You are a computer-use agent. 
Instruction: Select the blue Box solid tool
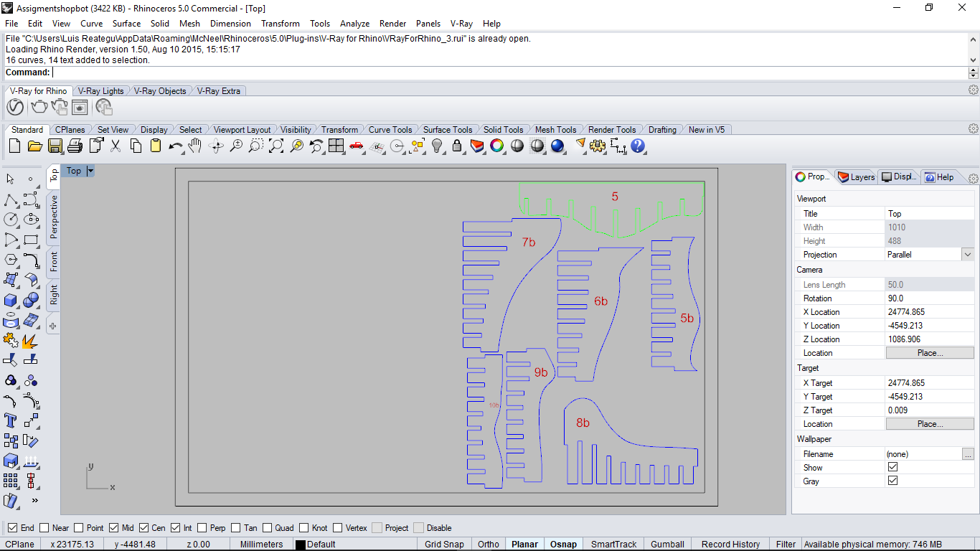tap(11, 300)
